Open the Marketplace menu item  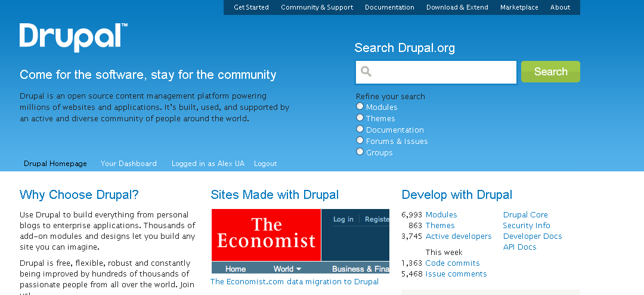click(x=519, y=7)
